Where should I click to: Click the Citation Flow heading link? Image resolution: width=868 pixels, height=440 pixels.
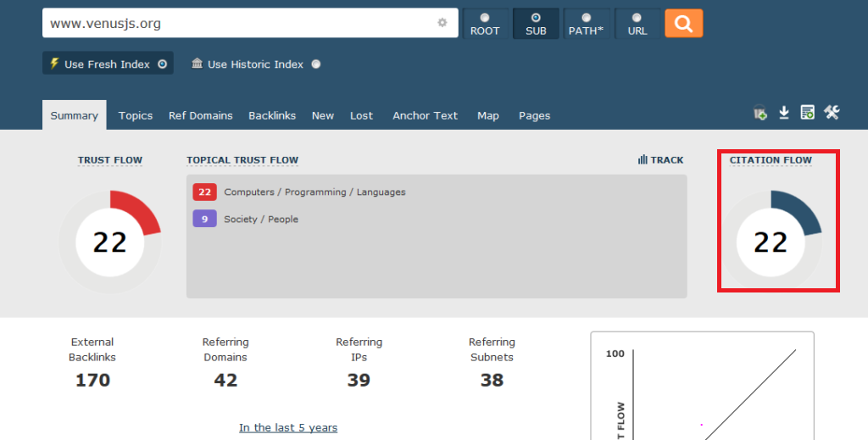click(771, 160)
